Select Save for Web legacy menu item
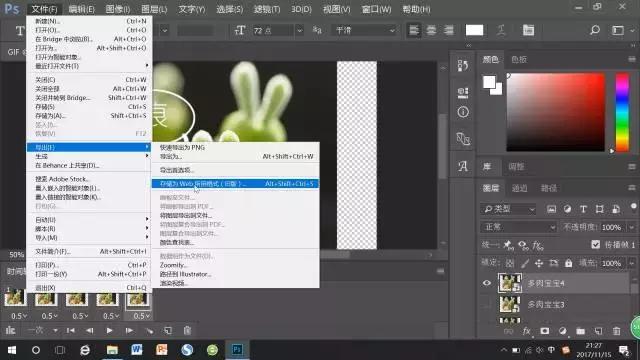 (x=235, y=184)
